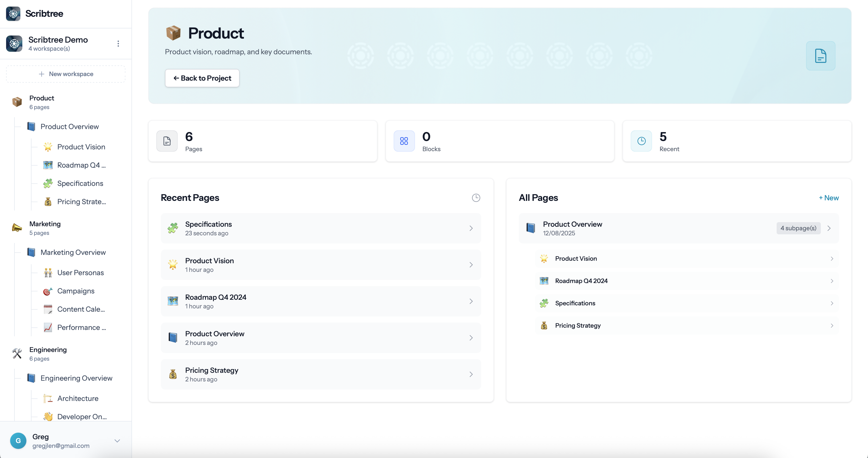Viewport: 868px width, 458px height.
Task: Click chevron on Pricing Strategy in All Pages
Action: tap(832, 326)
